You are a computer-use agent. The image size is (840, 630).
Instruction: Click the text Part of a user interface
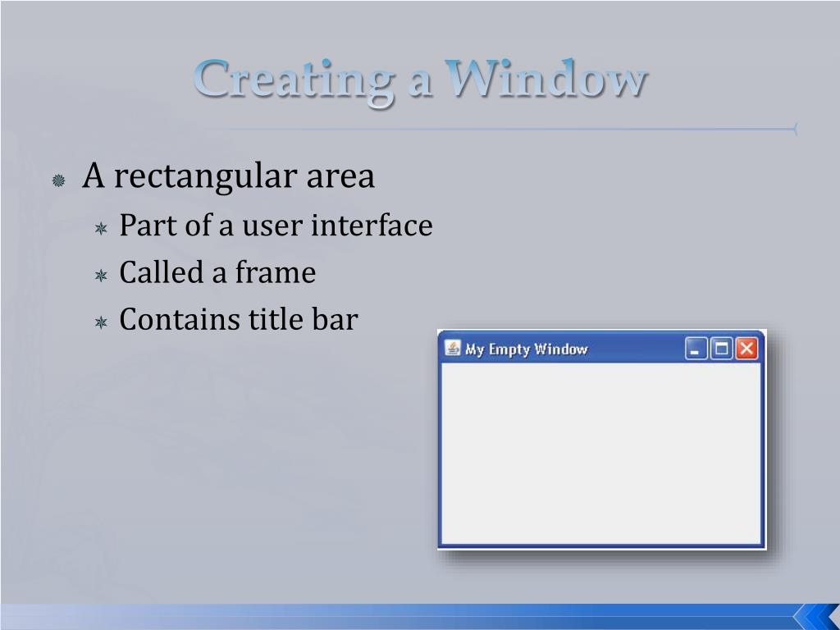(x=276, y=225)
